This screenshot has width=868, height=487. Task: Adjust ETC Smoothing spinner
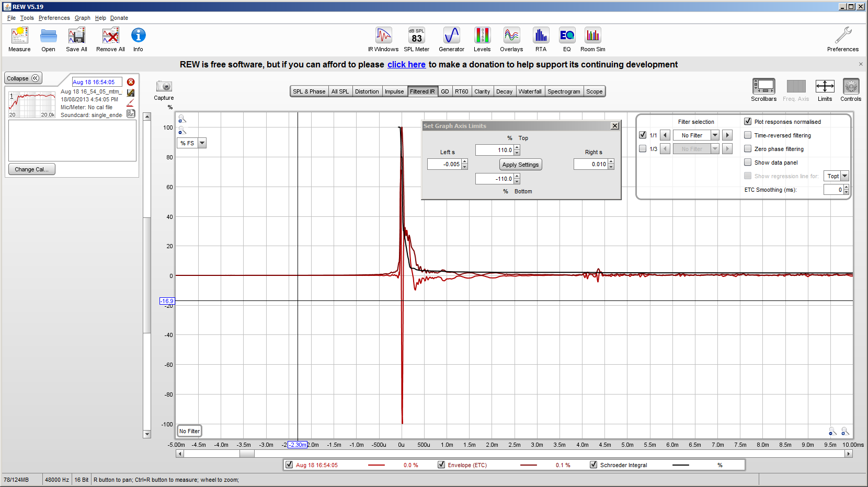[846, 190]
